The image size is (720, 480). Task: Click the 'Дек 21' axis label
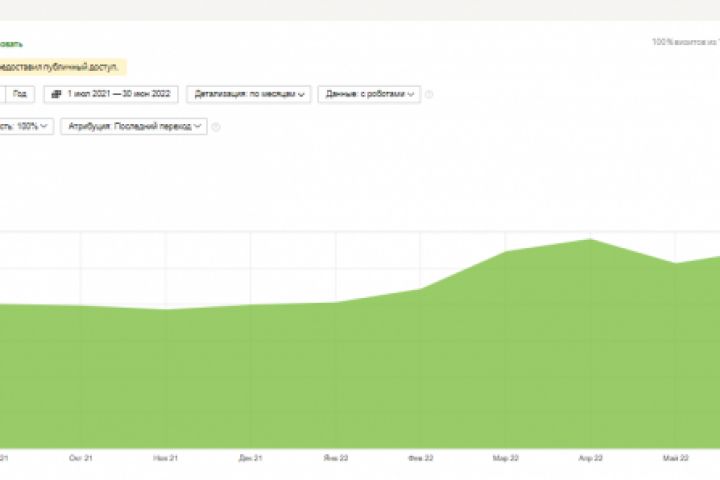[251, 458]
